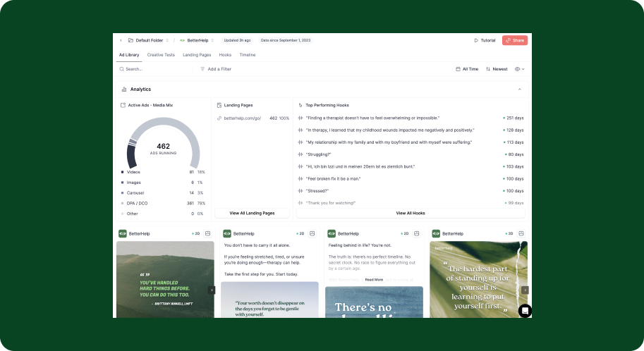The height and width of the screenshot is (351, 644).
Task: Click BetterHelp logo on third ad card
Action: [332, 233]
